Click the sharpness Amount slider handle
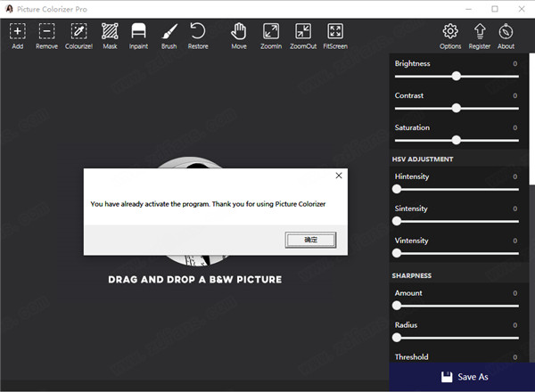Screen dimensions: 535x392 397,306
